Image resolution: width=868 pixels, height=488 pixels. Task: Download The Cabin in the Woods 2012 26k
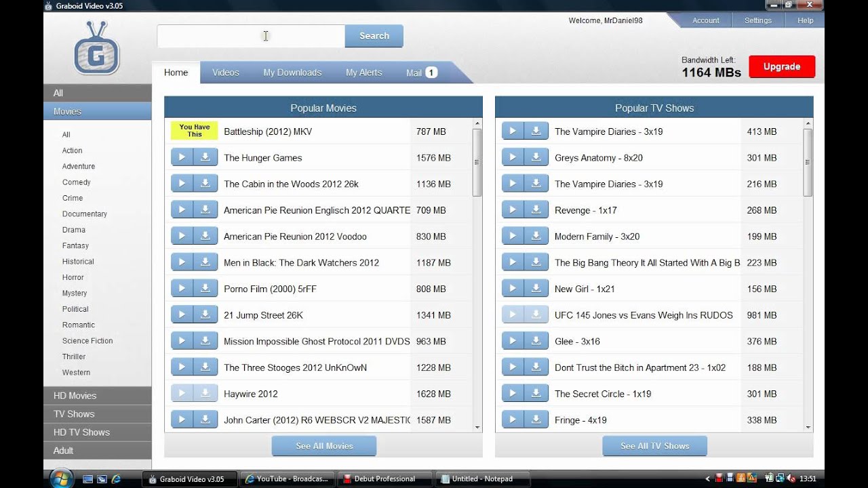(x=205, y=184)
